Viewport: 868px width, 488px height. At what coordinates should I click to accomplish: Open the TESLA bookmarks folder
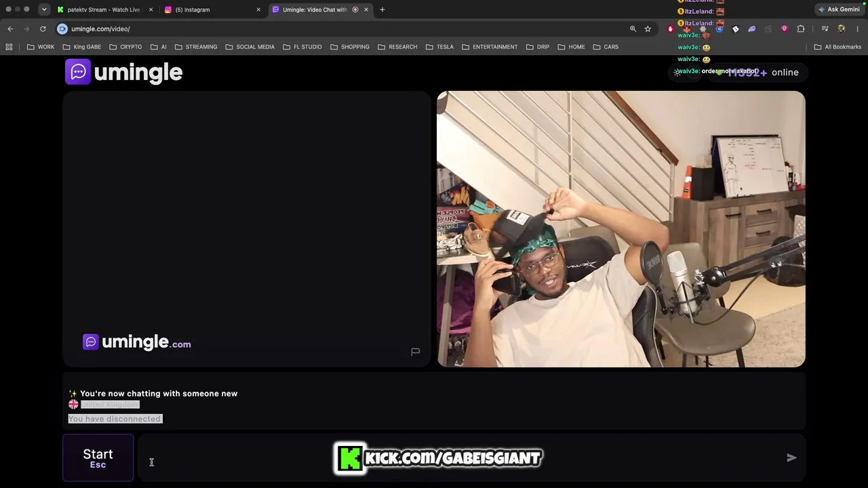[x=439, y=47]
